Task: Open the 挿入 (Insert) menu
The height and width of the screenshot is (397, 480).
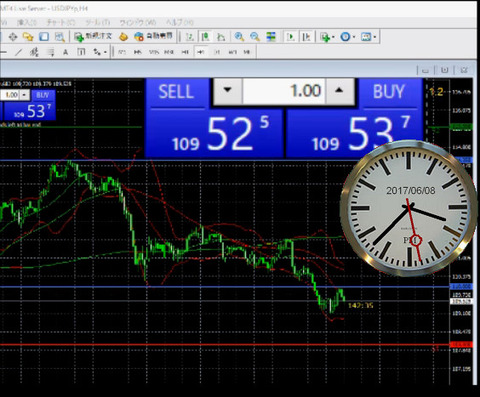Action: [27, 22]
